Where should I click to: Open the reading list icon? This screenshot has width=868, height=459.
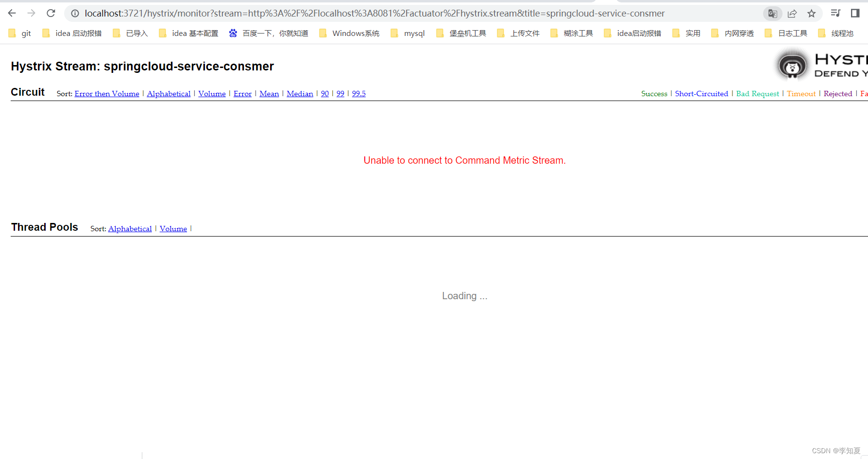click(835, 13)
